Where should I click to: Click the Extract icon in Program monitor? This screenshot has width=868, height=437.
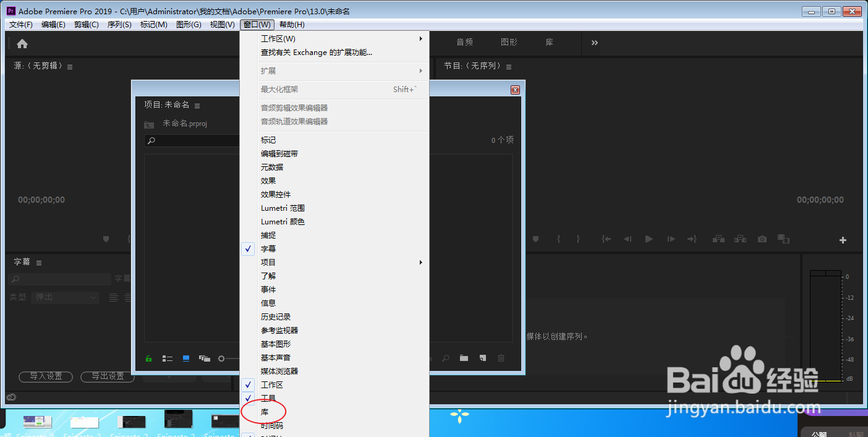(x=741, y=239)
